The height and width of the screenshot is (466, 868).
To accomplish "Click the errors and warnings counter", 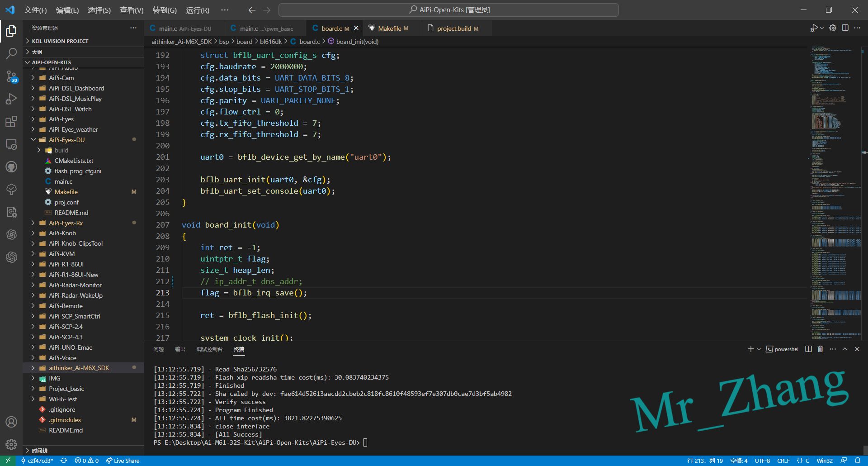I will click(87, 461).
